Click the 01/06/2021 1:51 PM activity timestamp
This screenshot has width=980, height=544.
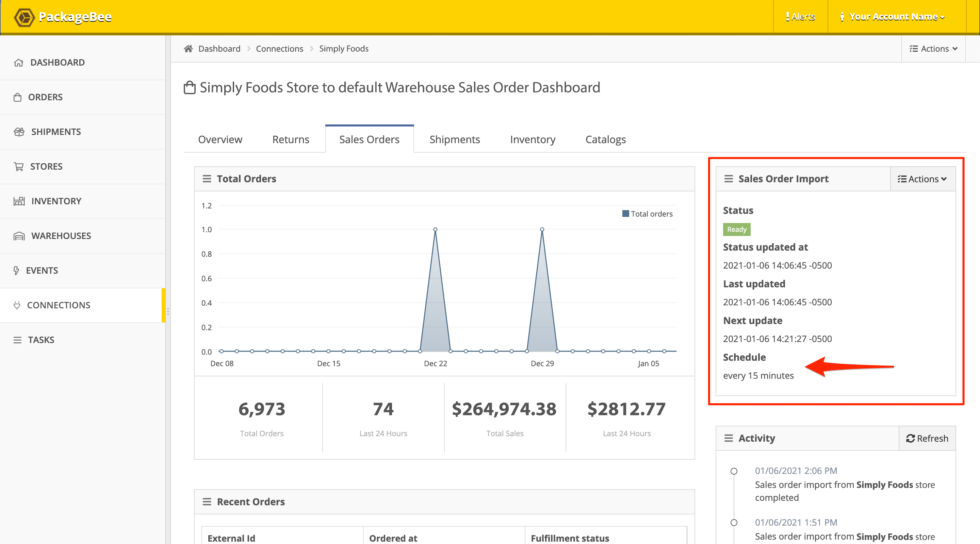pos(796,523)
